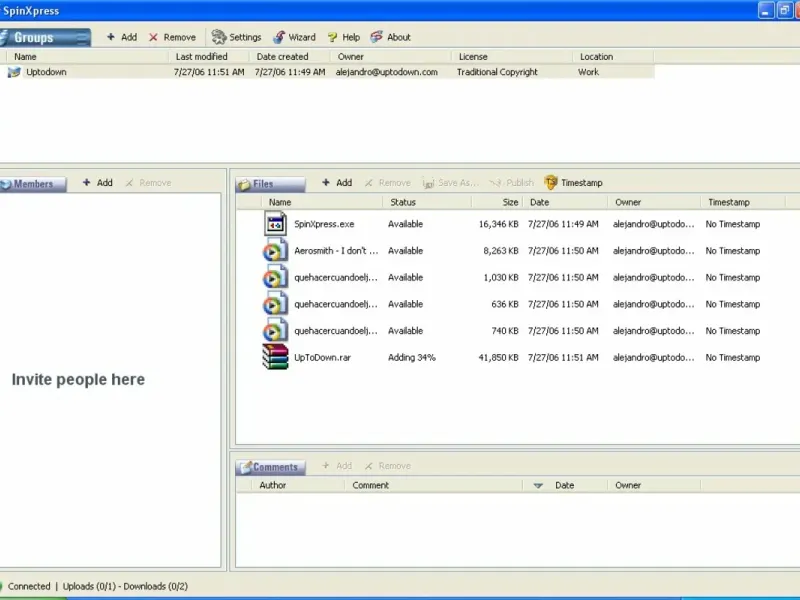Click the Connected status indicator
Screen dimensions: 800x600
(24, 586)
